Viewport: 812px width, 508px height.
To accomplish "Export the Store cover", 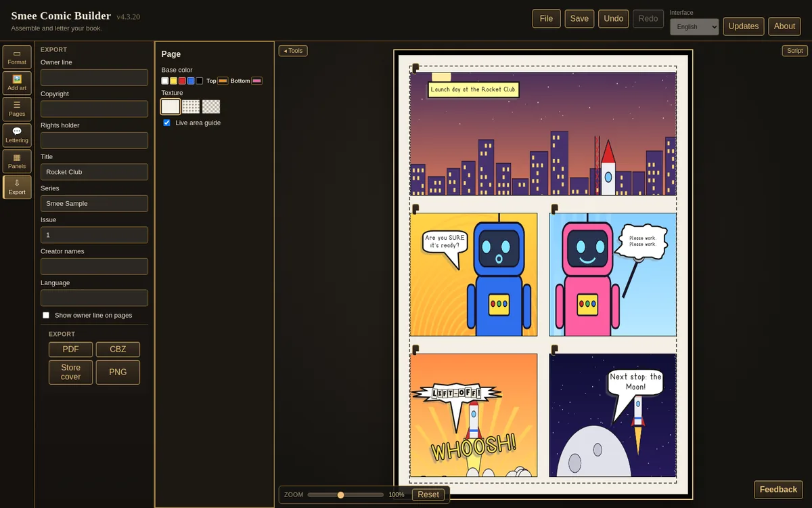I will (x=70, y=372).
